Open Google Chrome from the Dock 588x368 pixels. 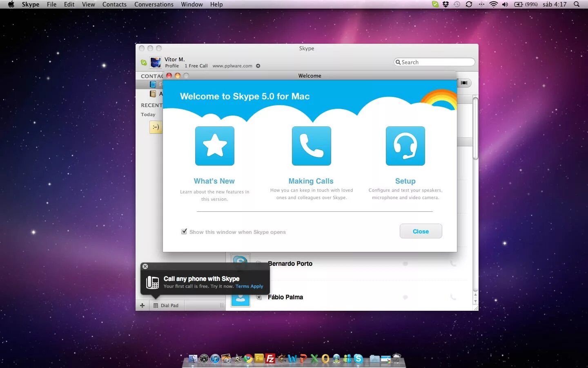click(248, 359)
